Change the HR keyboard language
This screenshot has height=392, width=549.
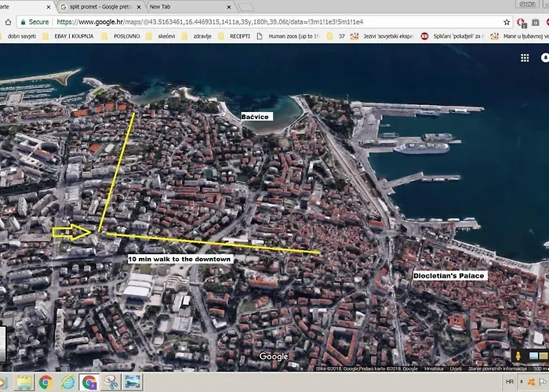pos(510,382)
